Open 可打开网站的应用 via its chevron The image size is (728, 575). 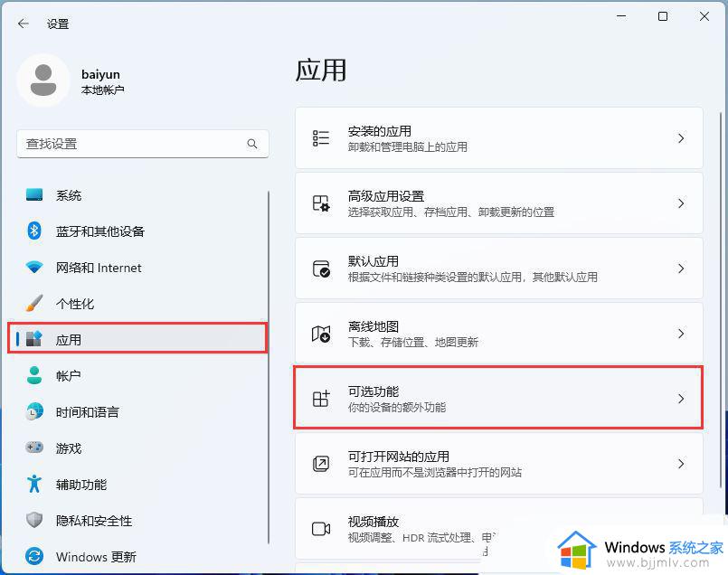(x=681, y=463)
